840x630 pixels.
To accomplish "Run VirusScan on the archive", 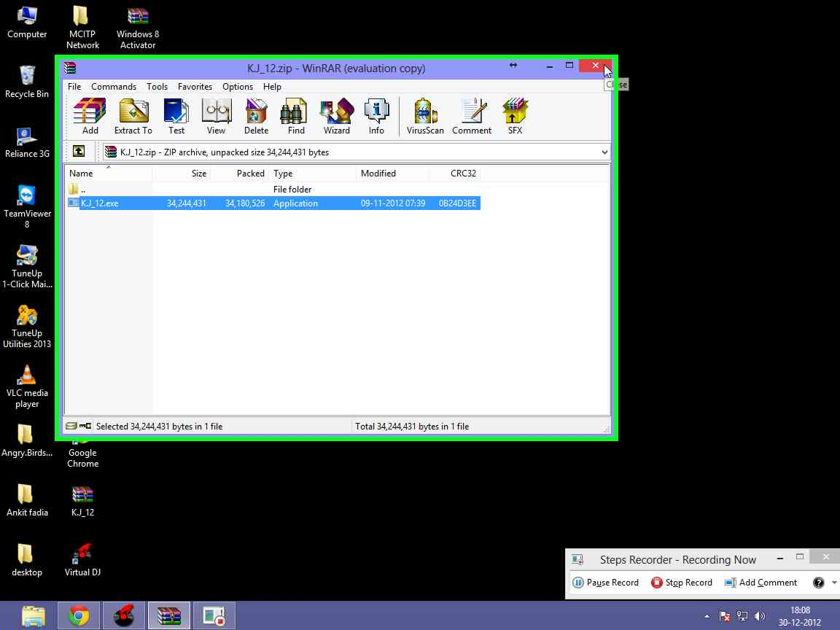I will pyautogui.click(x=425, y=116).
